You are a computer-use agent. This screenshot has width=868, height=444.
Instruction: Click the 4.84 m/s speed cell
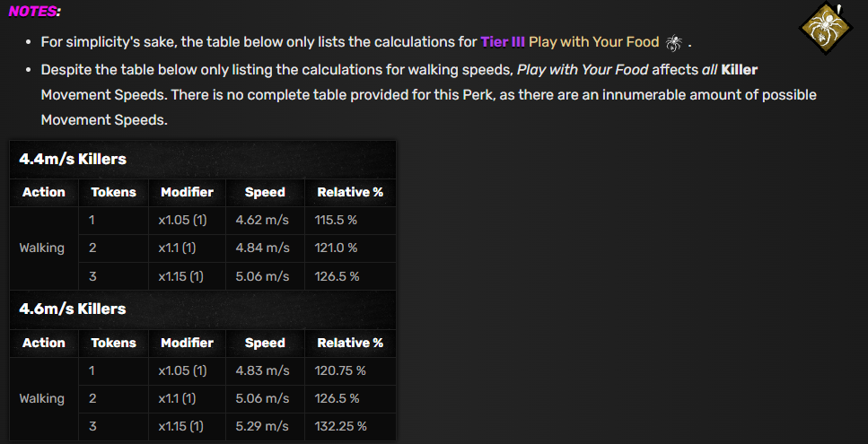click(x=265, y=248)
